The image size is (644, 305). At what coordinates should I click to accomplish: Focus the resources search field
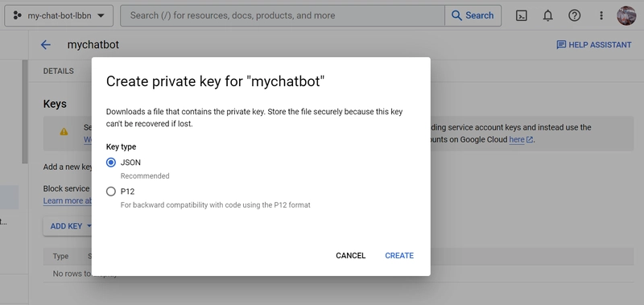coord(283,15)
